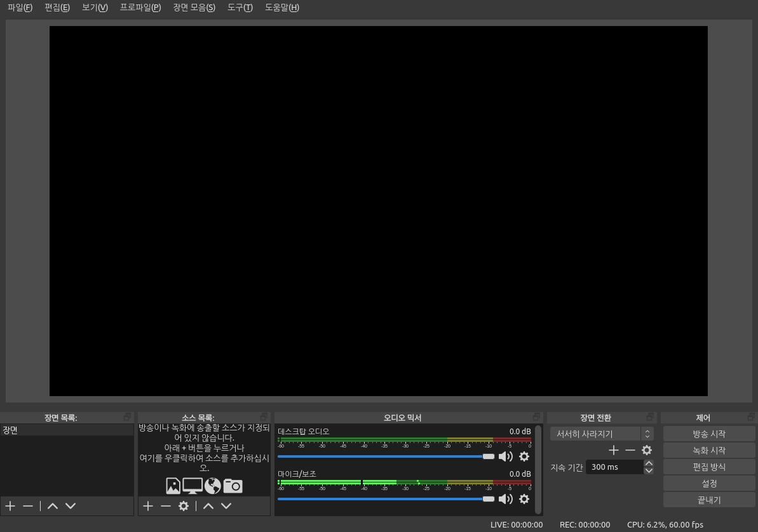Open the 장면 모음 menu
Screen dimensions: 758x532
194,8
